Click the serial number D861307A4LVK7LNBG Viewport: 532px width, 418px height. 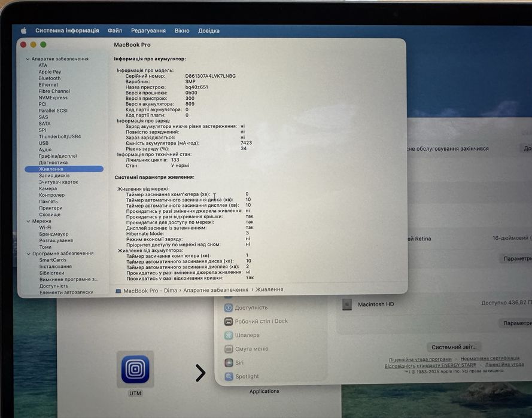coord(211,76)
